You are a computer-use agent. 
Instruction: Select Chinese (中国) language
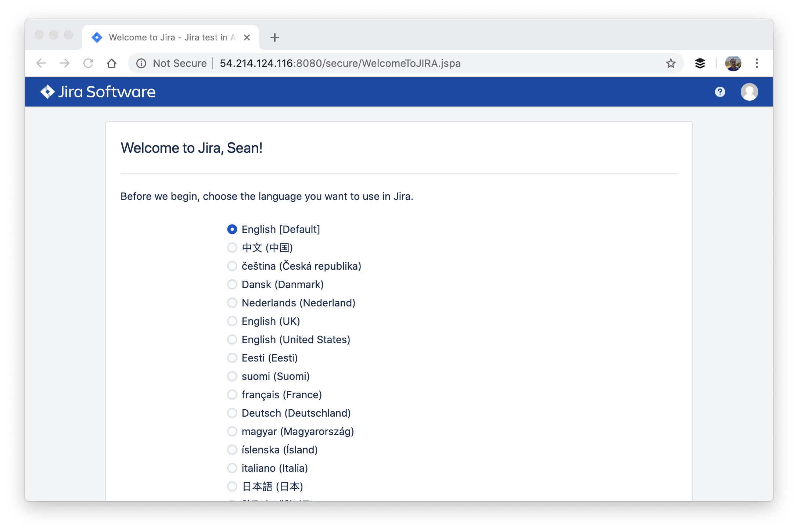click(x=232, y=248)
